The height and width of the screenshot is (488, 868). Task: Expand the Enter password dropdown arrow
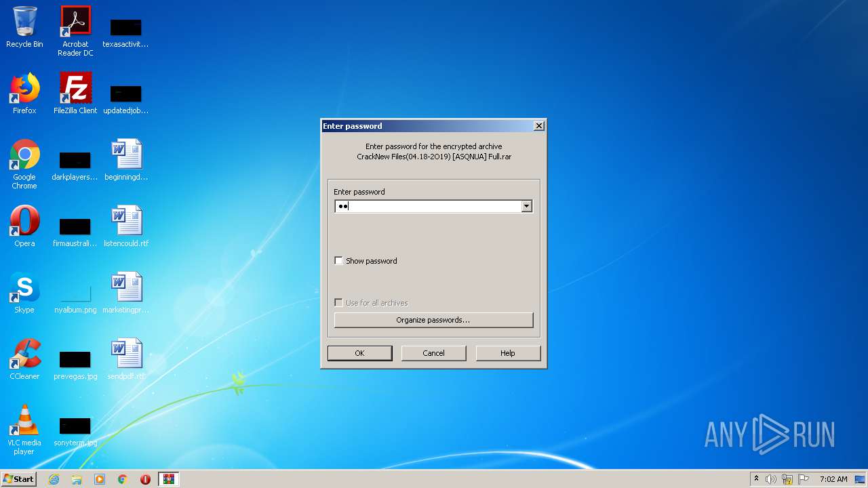click(527, 207)
